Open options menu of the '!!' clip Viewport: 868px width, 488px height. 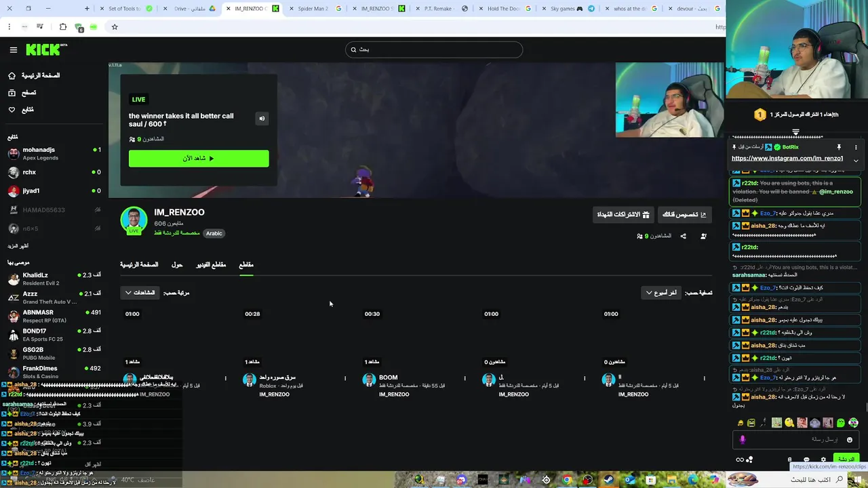704,378
